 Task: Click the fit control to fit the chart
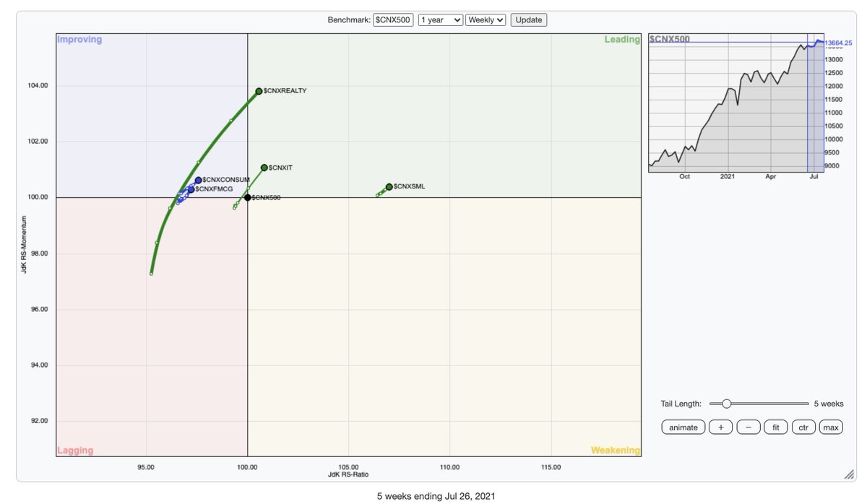tap(775, 427)
